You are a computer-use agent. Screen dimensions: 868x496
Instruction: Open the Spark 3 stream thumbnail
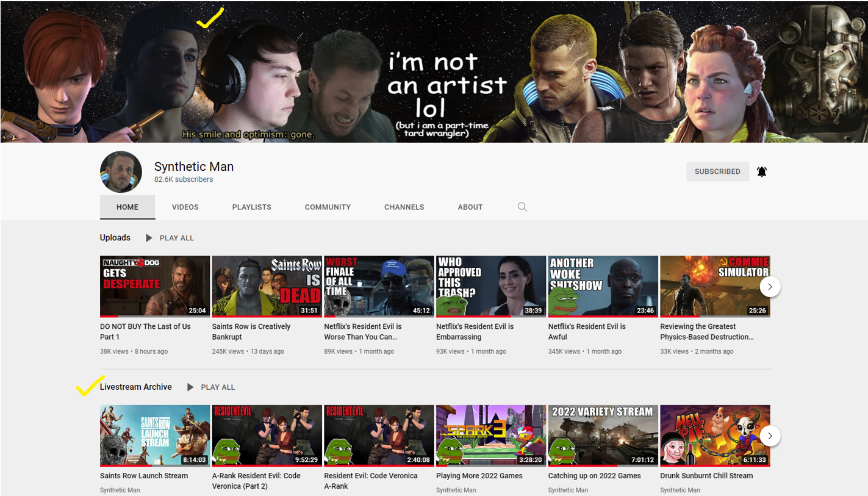pyautogui.click(x=491, y=436)
